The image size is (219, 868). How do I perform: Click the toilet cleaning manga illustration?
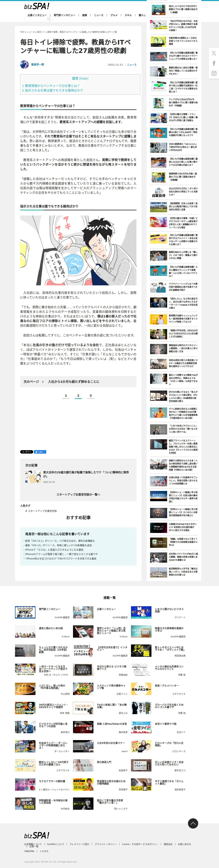coord(78,250)
